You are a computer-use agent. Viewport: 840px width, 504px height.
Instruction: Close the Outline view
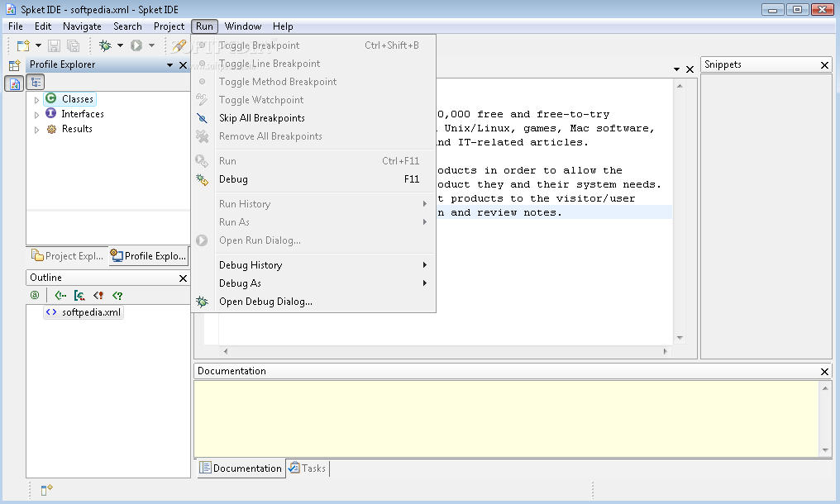click(183, 278)
